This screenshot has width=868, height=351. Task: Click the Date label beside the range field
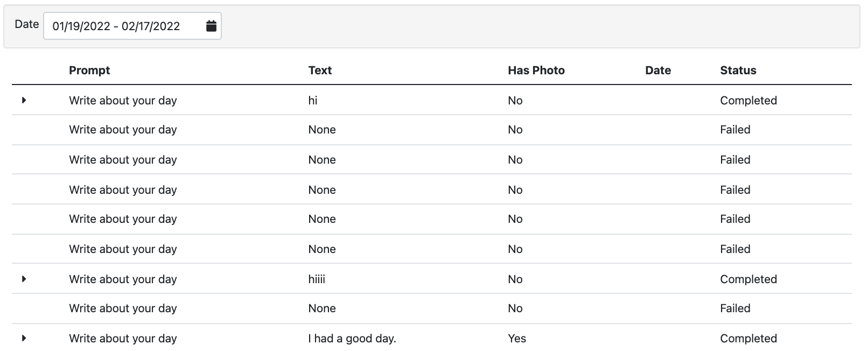pyautogui.click(x=27, y=24)
